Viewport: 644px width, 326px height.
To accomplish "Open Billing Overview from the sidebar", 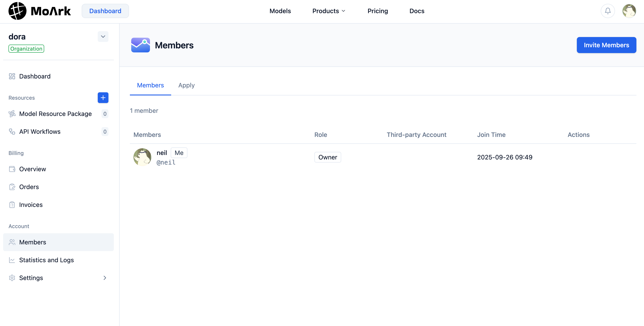I will pyautogui.click(x=33, y=169).
